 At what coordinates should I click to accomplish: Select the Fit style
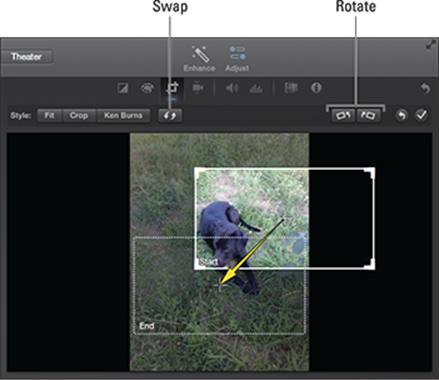(49, 116)
